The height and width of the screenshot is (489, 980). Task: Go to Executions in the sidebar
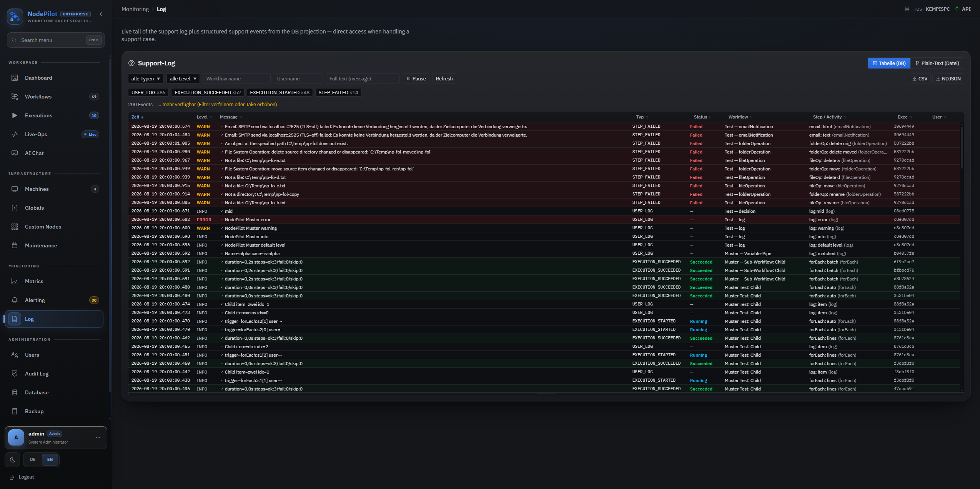tap(54, 115)
